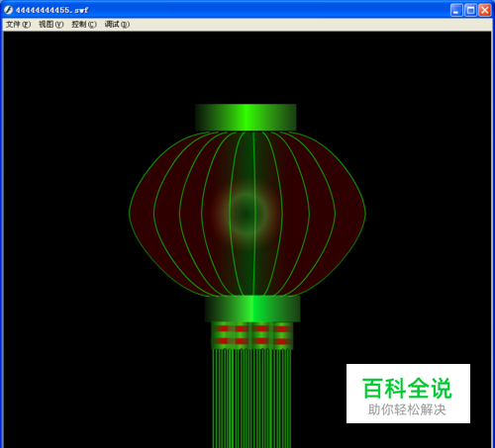Click the 44444444455.swf window title text

click(x=51, y=10)
